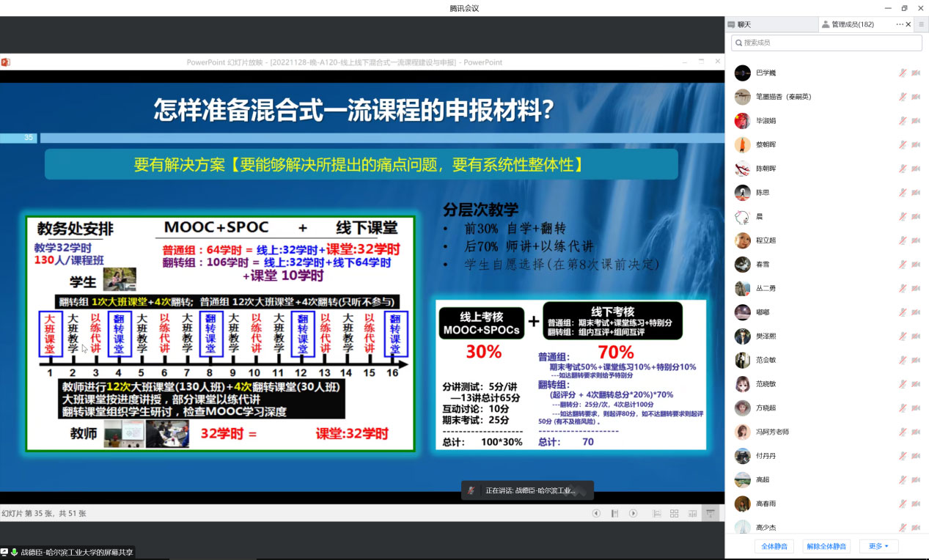Switch to the 聊天 tab
Viewport: 929px width, 560px height.
click(743, 24)
